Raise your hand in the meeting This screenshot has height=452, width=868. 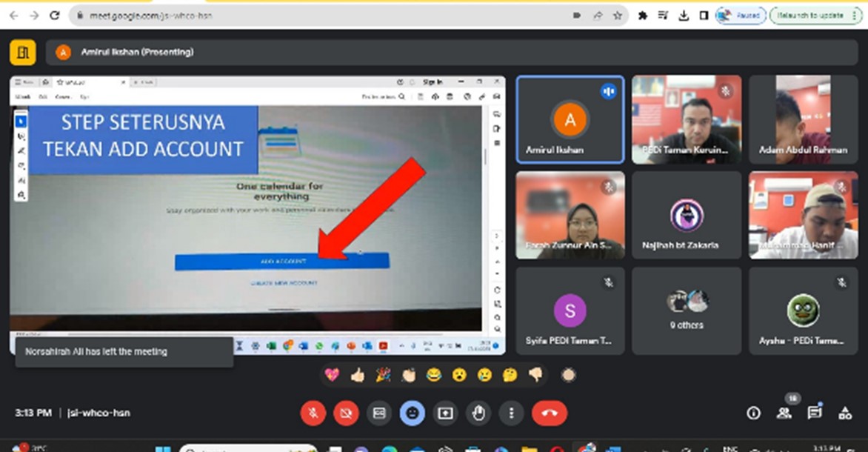478,413
